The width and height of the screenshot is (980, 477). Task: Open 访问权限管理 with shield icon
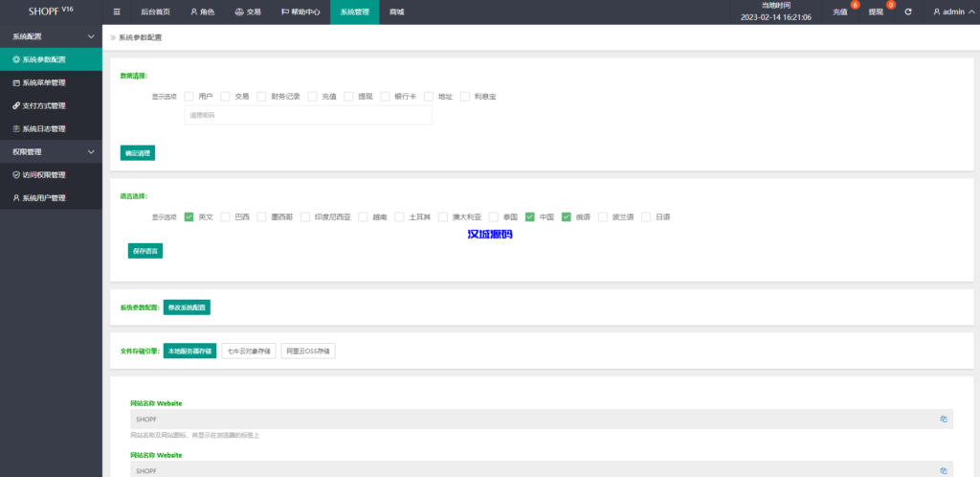[44, 174]
